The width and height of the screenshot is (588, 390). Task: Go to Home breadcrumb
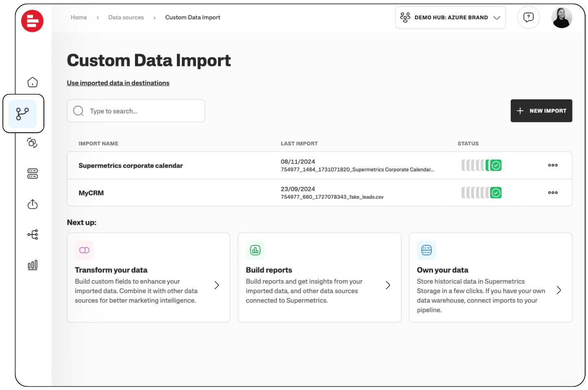click(78, 18)
